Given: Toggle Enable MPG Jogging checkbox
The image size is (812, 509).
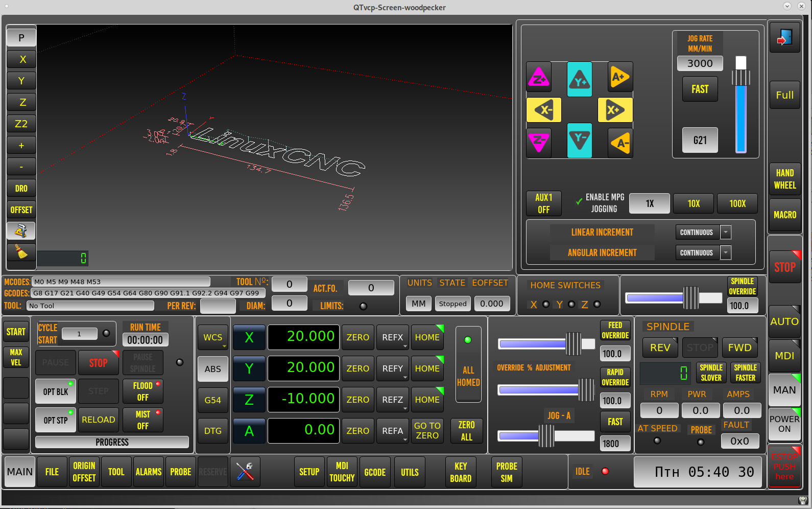Looking at the screenshot, I should (x=579, y=202).
